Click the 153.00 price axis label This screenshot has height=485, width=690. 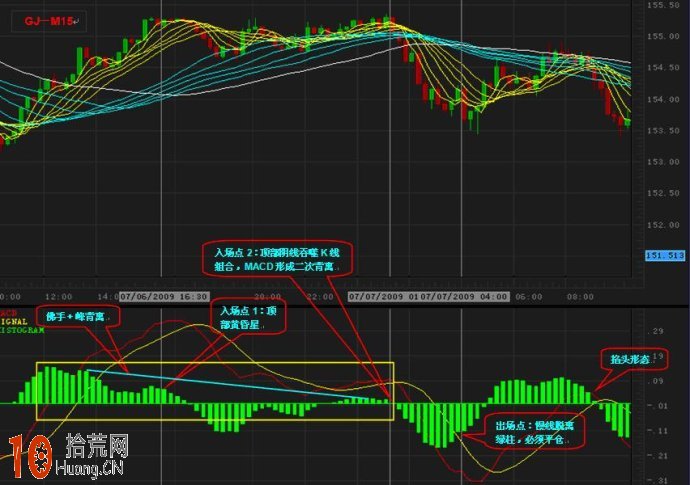tap(663, 162)
